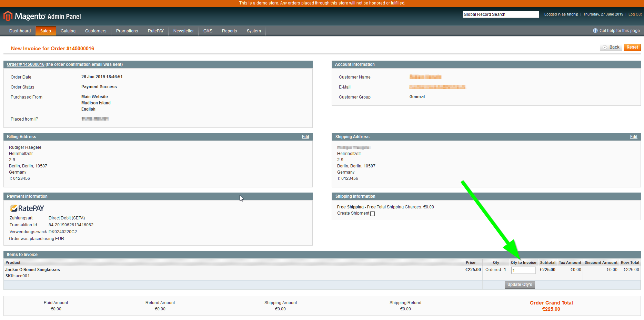Click the help question mark icon

pyautogui.click(x=595, y=31)
